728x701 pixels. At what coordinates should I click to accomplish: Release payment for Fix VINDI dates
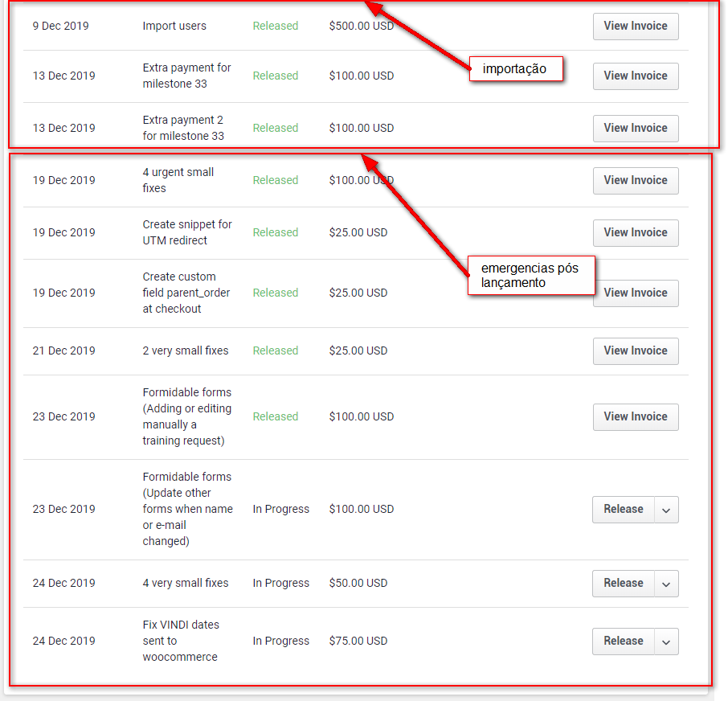(x=624, y=641)
